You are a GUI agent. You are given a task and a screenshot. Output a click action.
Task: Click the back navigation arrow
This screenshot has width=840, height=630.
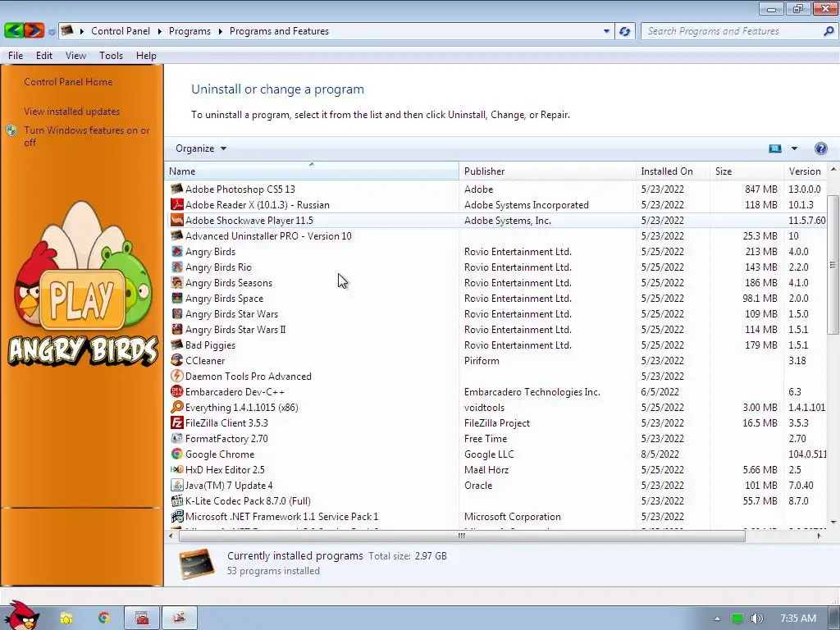pos(14,30)
